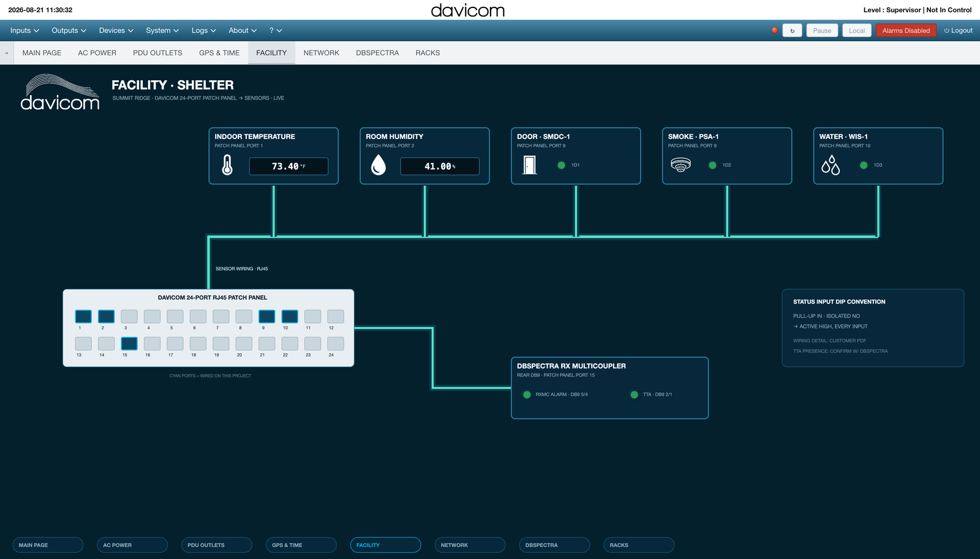Viewport: 980px width, 559px height.
Task: Click the thermometer icon in Indoor Temperature
Action: pyautogui.click(x=227, y=165)
